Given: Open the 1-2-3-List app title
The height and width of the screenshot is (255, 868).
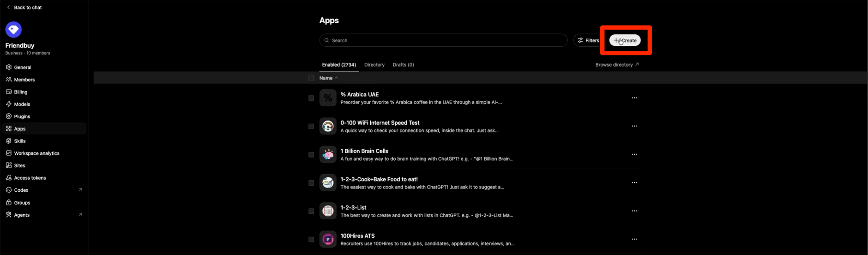Looking at the screenshot, I should click(353, 207).
